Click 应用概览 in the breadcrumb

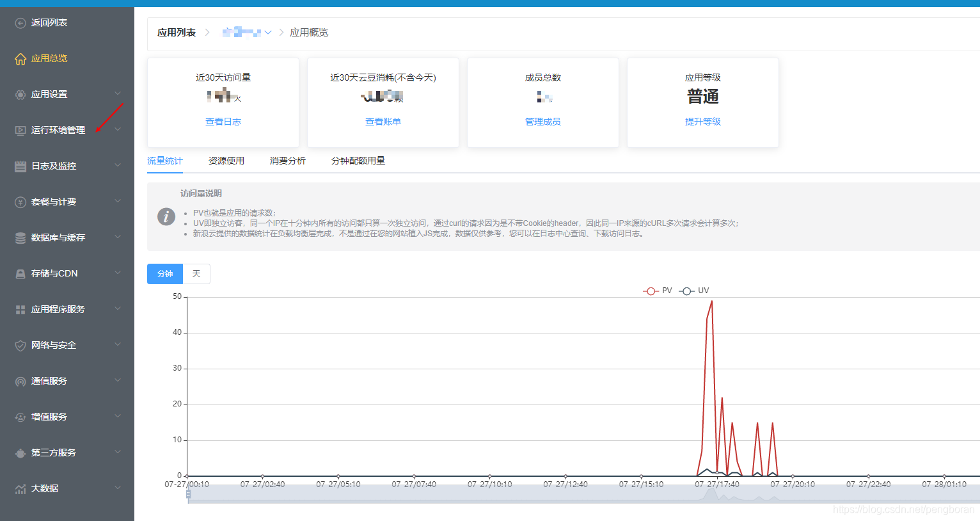309,33
